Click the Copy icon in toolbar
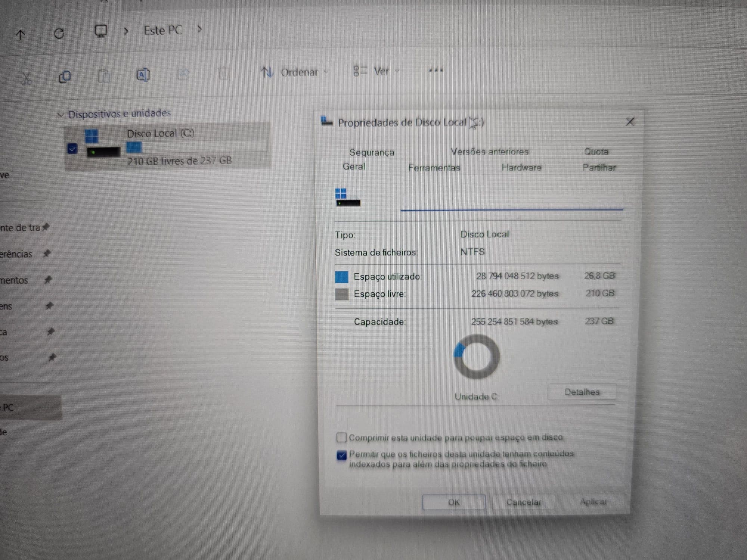 pyautogui.click(x=65, y=77)
